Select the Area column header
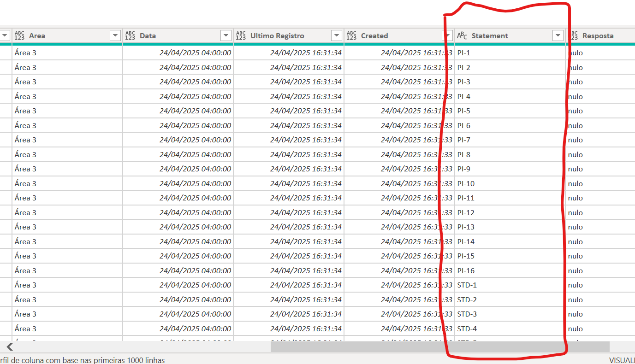Screen dimensions: 635x364 click(x=67, y=35)
